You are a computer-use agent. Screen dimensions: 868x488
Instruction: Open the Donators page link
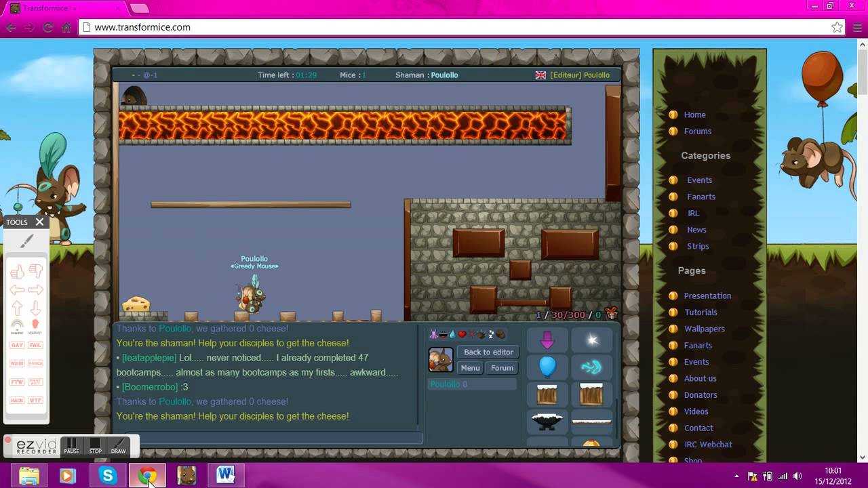[x=701, y=395]
